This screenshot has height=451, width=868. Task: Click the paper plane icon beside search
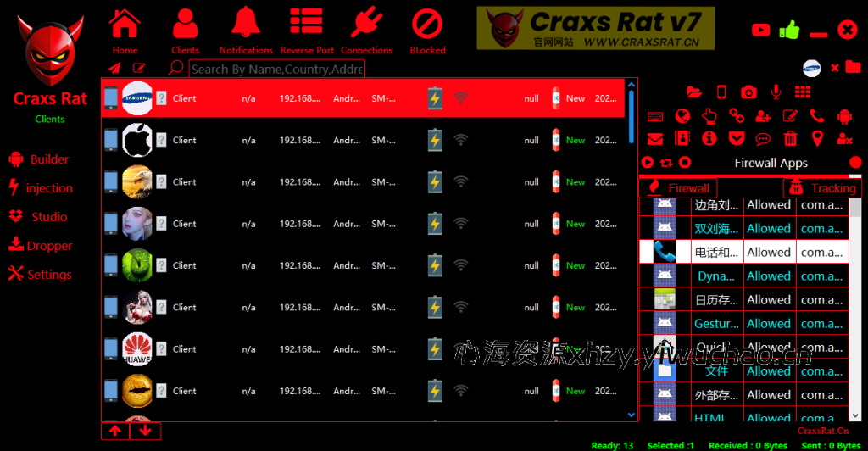point(114,68)
